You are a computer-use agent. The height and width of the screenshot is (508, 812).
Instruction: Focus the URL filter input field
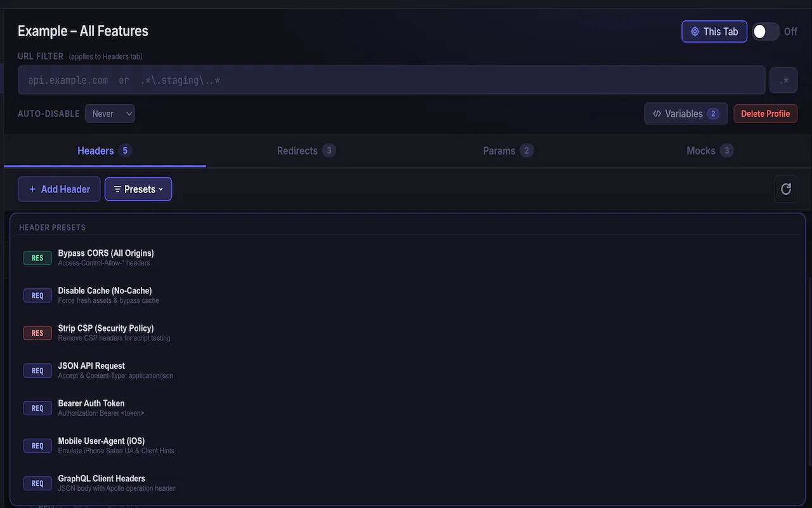(x=391, y=80)
